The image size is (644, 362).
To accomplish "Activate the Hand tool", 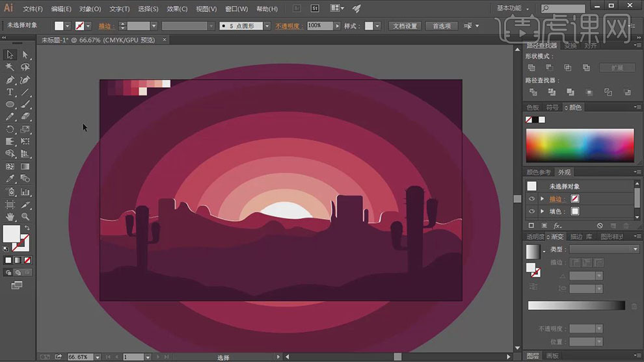I will [10, 216].
